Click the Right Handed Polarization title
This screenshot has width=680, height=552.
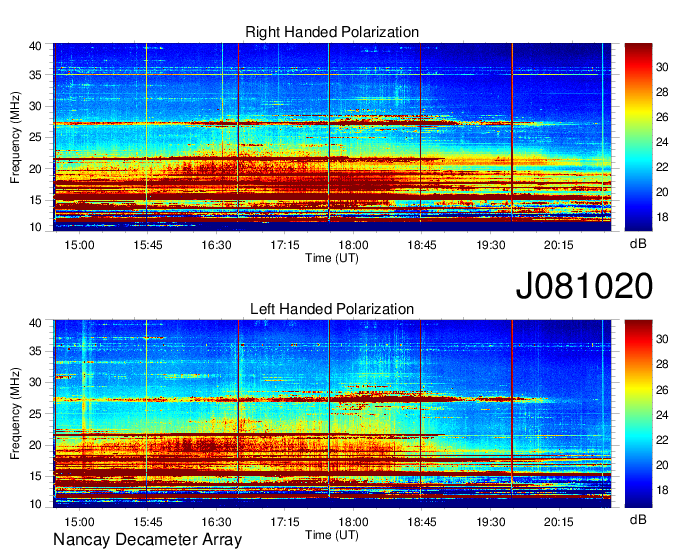click(332, 32)
